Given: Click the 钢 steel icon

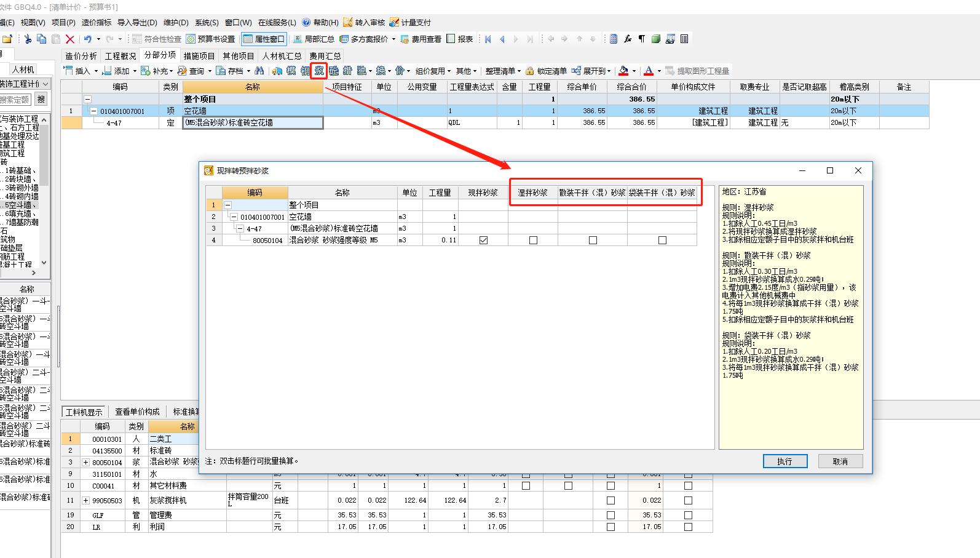Looking at the screenshot, I should (305, 71).
